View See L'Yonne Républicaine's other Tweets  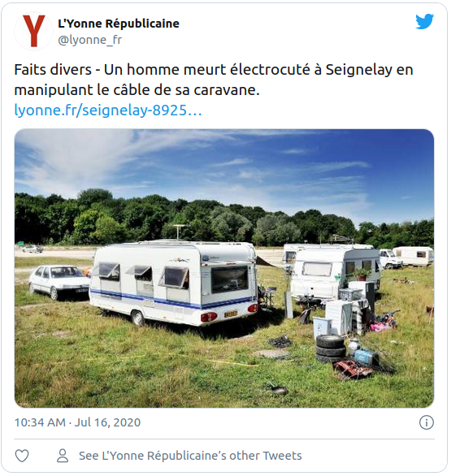[x=190, y=456]
